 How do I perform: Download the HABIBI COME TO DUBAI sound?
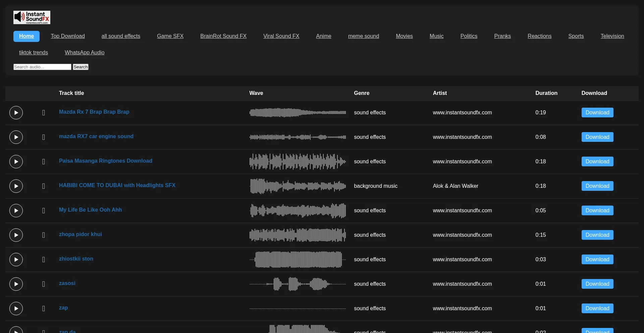tap(597, 186)
